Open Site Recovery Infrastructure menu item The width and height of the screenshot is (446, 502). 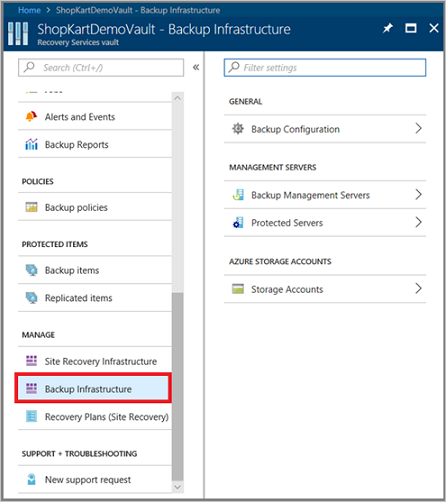(95, 361)
